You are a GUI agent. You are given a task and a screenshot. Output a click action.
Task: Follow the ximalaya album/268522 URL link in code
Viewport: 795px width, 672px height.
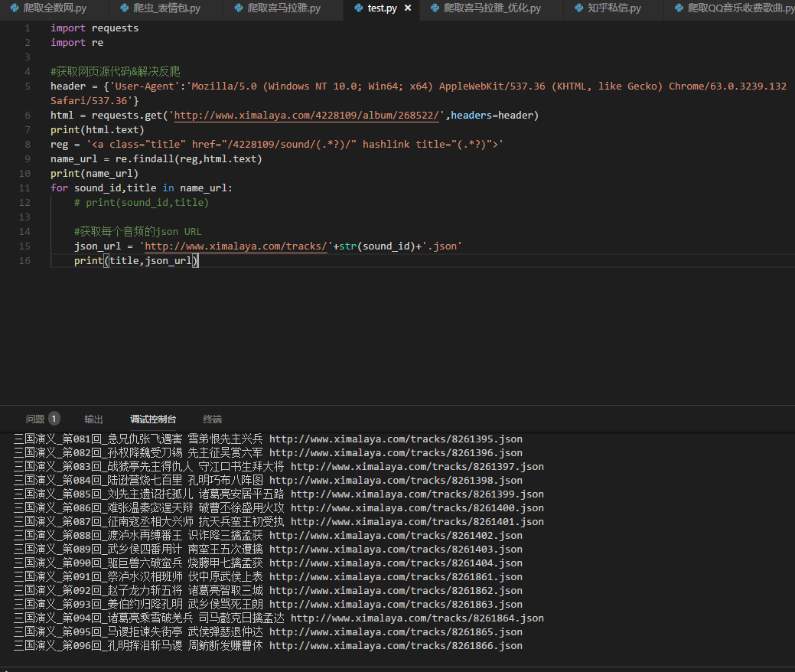coord(306,116)
